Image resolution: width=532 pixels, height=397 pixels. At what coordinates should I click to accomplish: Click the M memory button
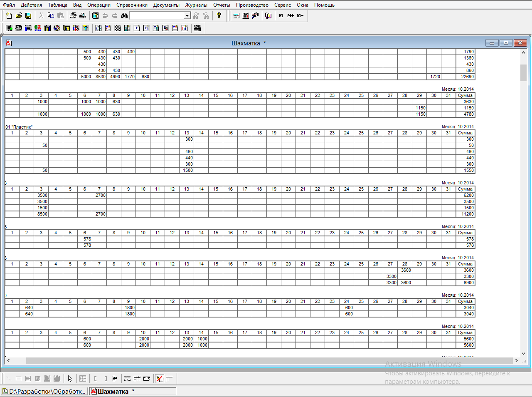[281, 15]
